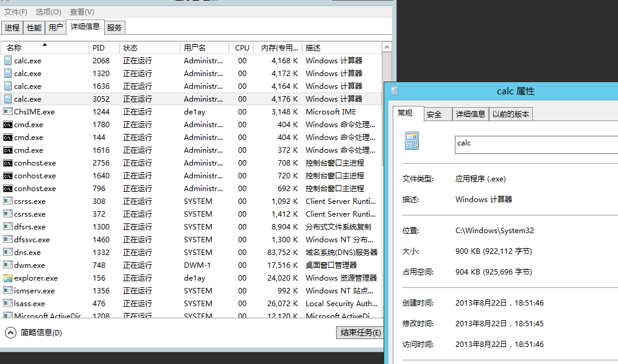
Task: Click calc.exe icon for PID 1636
Action: tap(7, 86)
